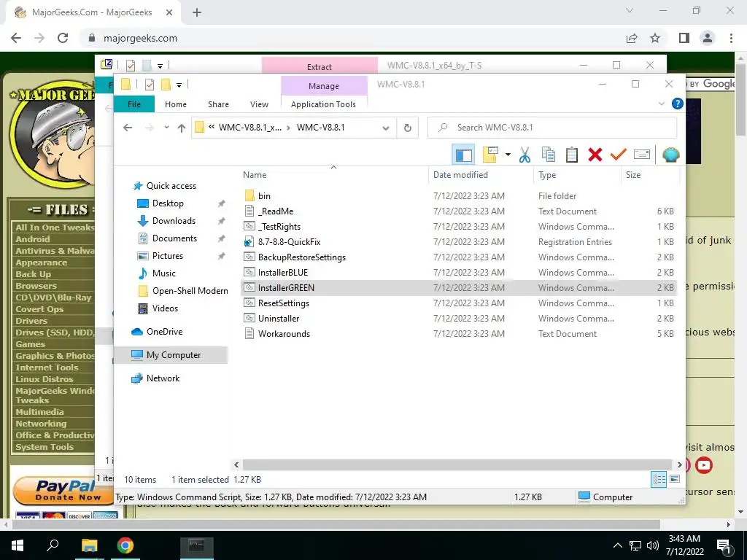Open the Application Tools tab
This screenshot has width=747, height=560.
pyautogui.click(x=323, y=104)
